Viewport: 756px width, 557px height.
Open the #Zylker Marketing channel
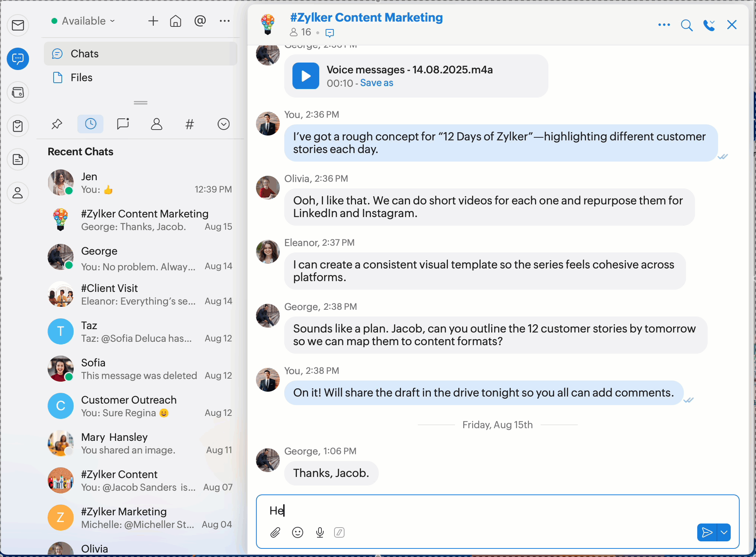click(x=141, y=518)
